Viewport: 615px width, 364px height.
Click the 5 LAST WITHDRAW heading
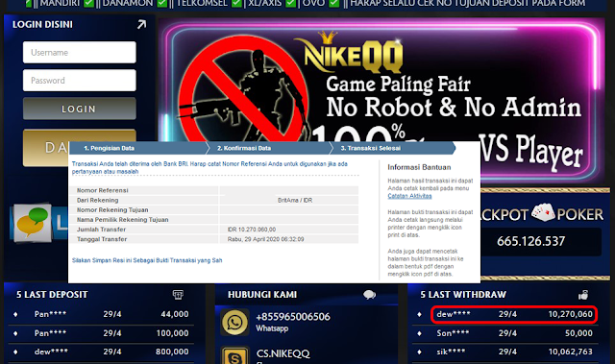pos(463,295)
